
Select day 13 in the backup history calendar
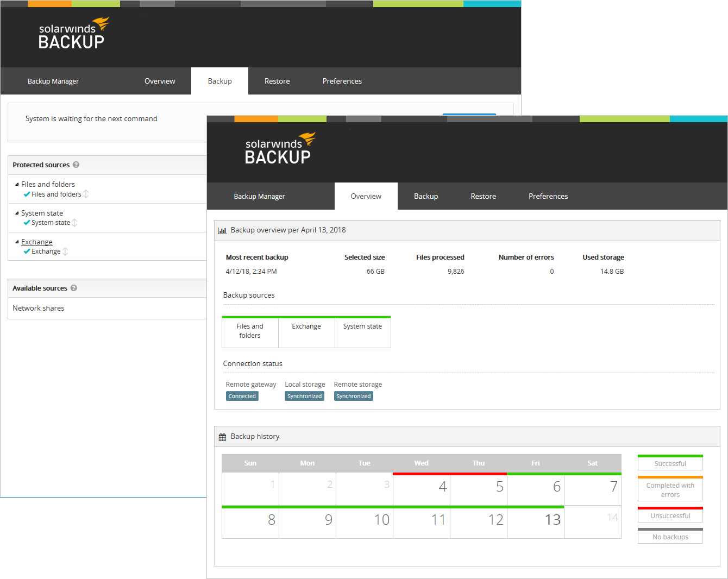point(536,522)
